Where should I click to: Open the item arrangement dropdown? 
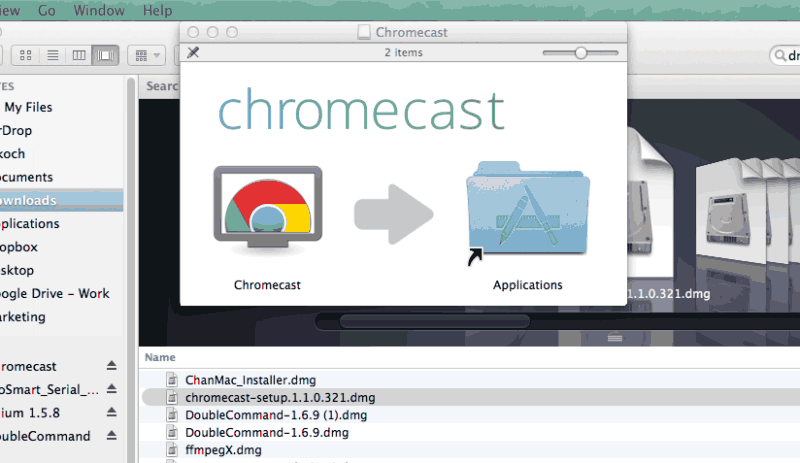[146, 55]
